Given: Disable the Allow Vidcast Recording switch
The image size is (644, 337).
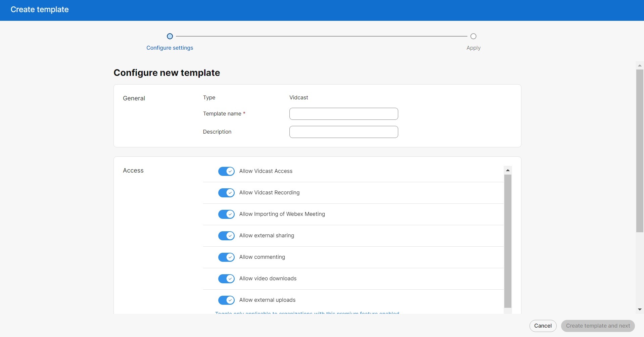Looking at the screenshot, I should tap(226, 193).
